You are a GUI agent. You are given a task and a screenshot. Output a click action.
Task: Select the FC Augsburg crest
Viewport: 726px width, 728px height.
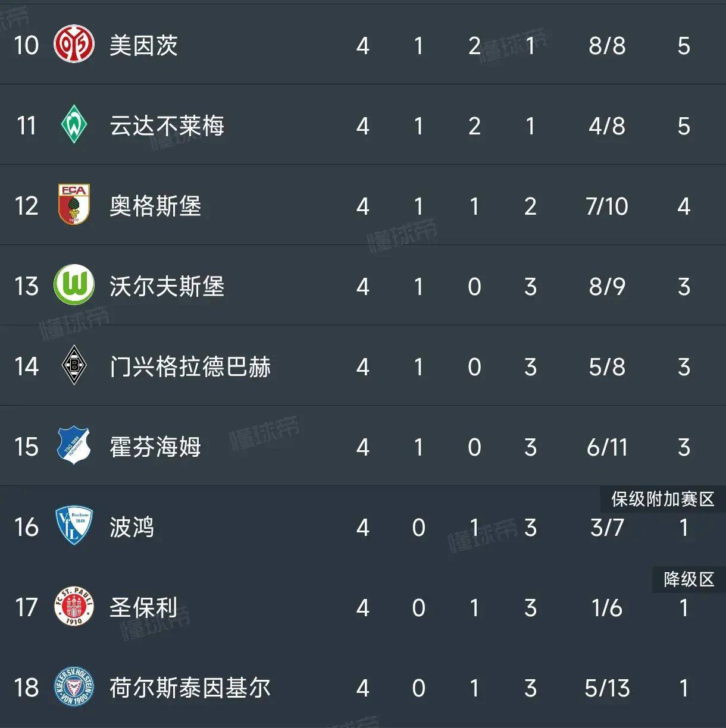pyautogui.click(x=74, y=205)
